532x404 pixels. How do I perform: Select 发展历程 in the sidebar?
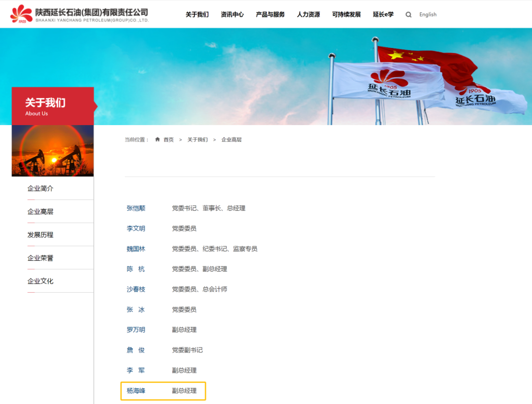click(40, 235)
